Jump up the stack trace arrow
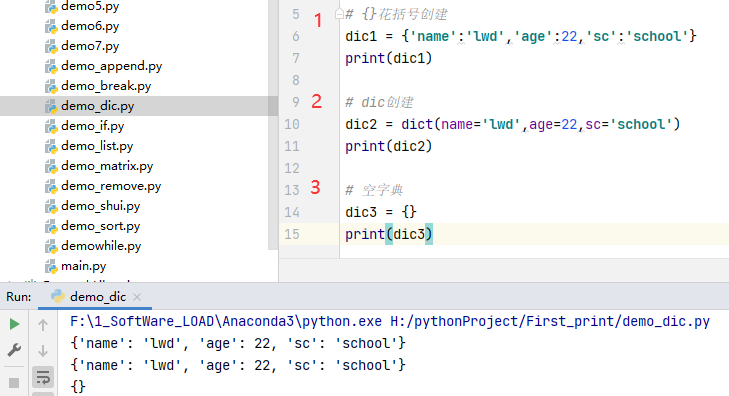 43,325
